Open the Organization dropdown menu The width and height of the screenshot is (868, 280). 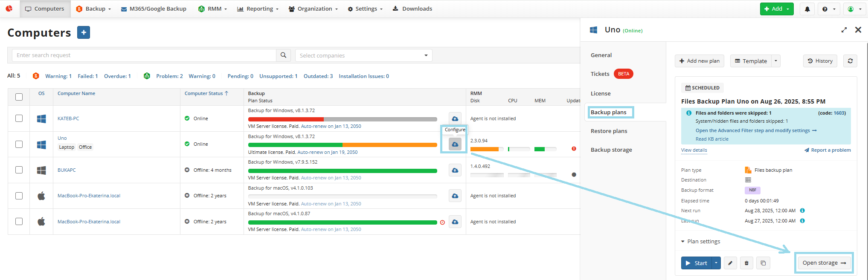pyautogui.click(x=313, y=9)
